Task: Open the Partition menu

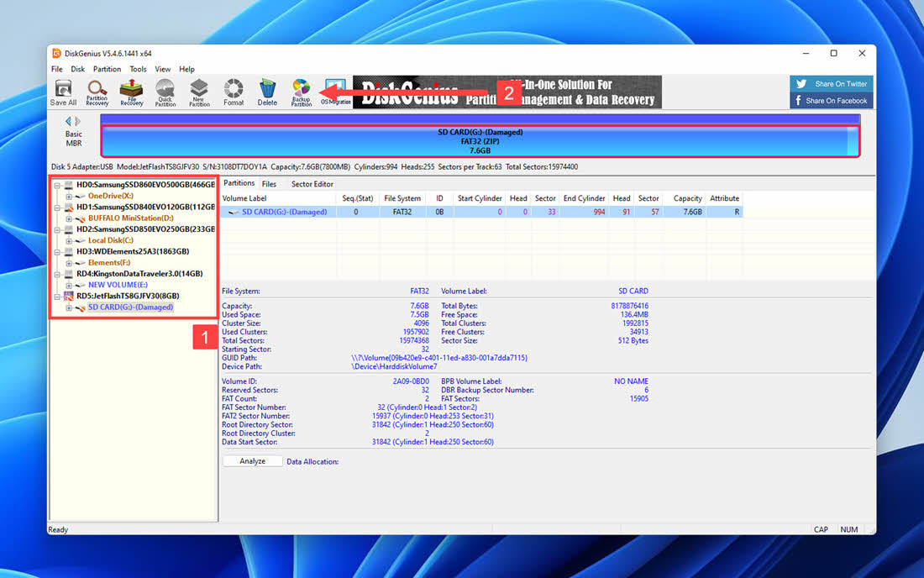Action: 108,70
